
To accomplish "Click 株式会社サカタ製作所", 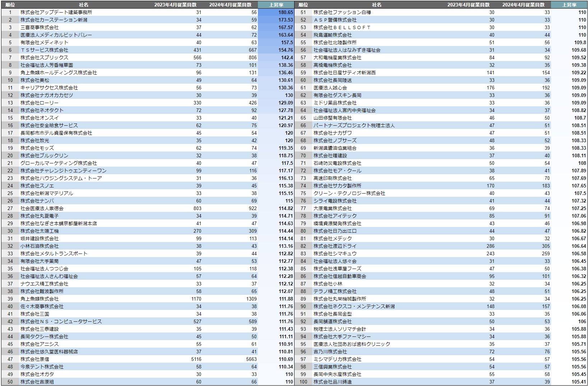I will [x=337, y=186].
